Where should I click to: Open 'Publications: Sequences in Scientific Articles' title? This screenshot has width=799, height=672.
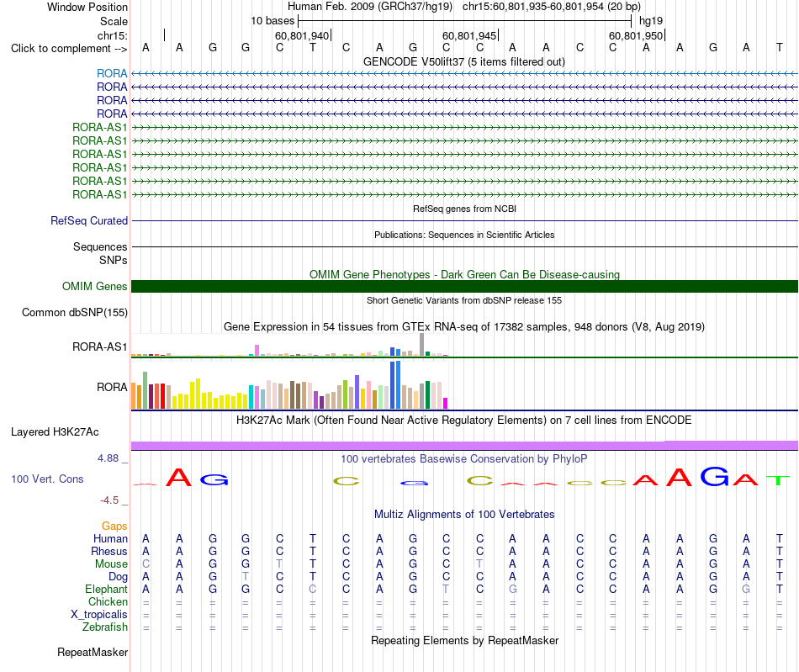464,235
